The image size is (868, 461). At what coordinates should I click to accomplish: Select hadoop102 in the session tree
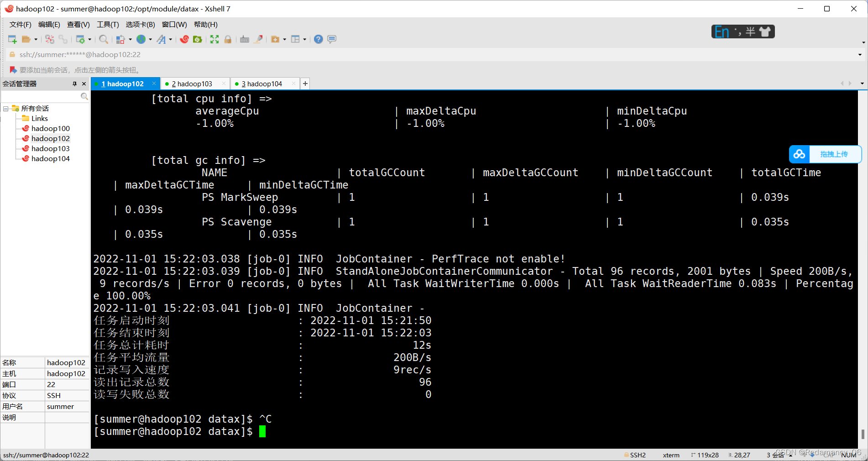click(51, 139)
